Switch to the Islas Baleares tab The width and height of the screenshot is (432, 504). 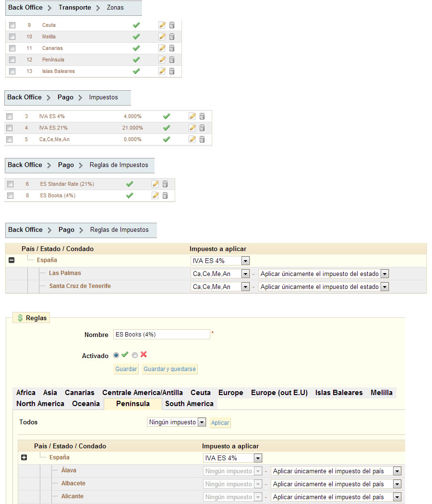click(339, 393)
